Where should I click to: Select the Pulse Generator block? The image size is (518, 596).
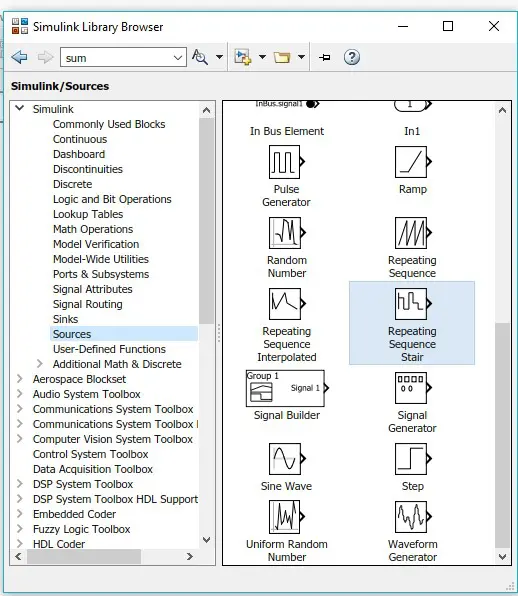click(x=286, y=176)
